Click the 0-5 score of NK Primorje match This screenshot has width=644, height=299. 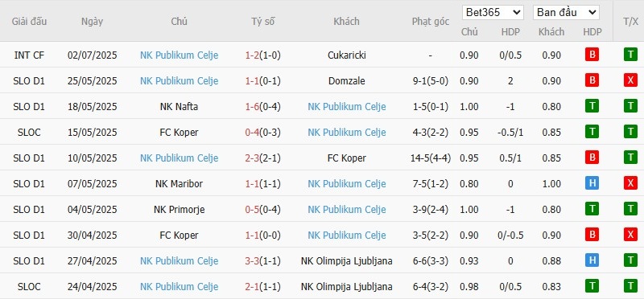pyautogui.click(x=252, y=210)
